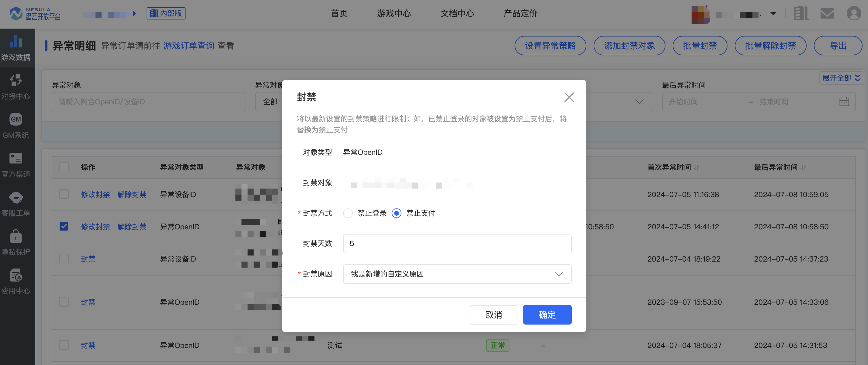The image size is (868, 365).
Task: Click the 正常 status tag
Action: click(497, 345)
